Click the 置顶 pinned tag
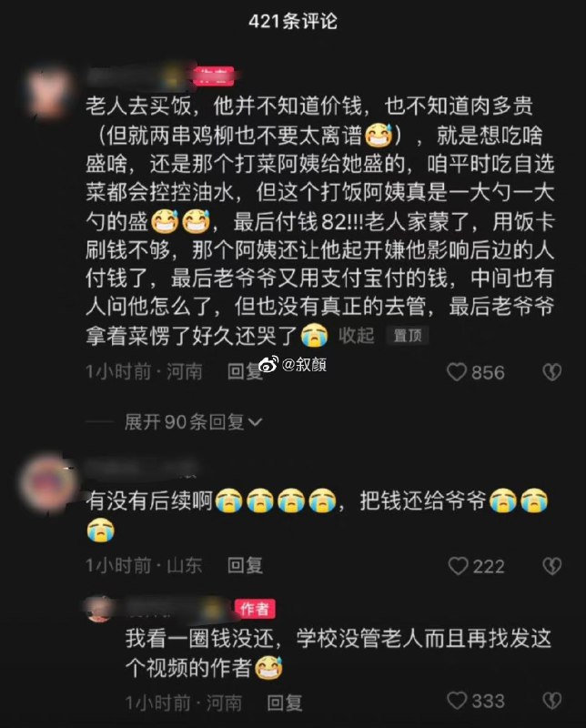The height and width of the screenshot is (728, 586). tap(408, 335)
